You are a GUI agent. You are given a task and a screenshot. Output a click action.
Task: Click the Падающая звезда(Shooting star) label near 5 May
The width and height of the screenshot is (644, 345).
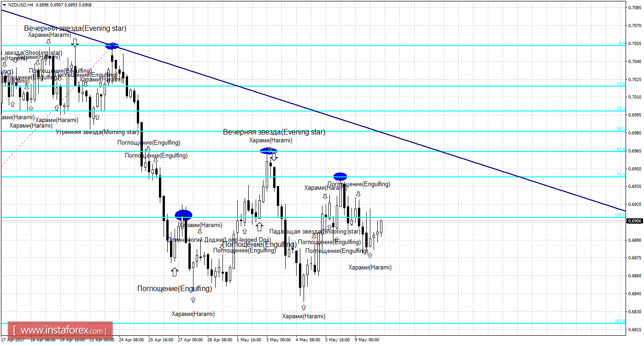[315, 231]
